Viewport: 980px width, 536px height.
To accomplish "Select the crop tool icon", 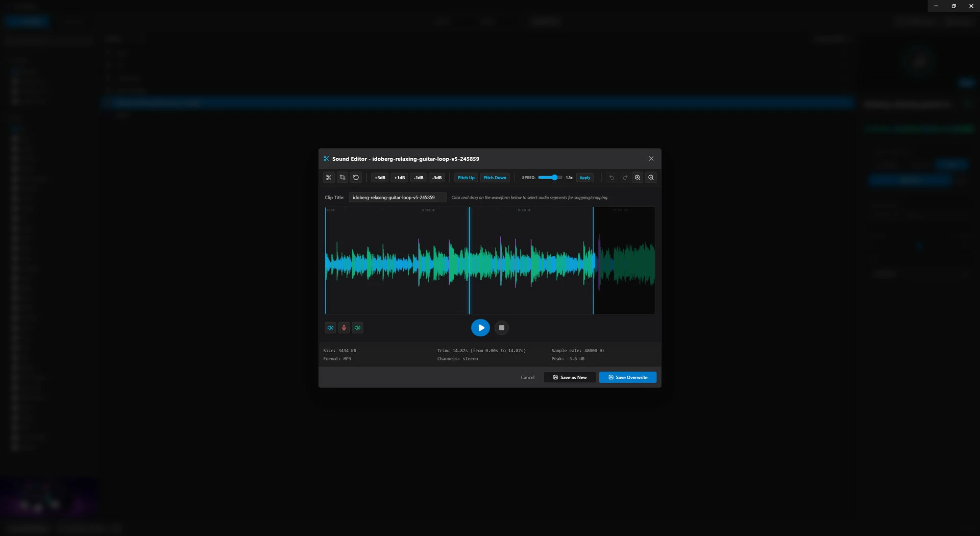I will click(x=342, y=178).
